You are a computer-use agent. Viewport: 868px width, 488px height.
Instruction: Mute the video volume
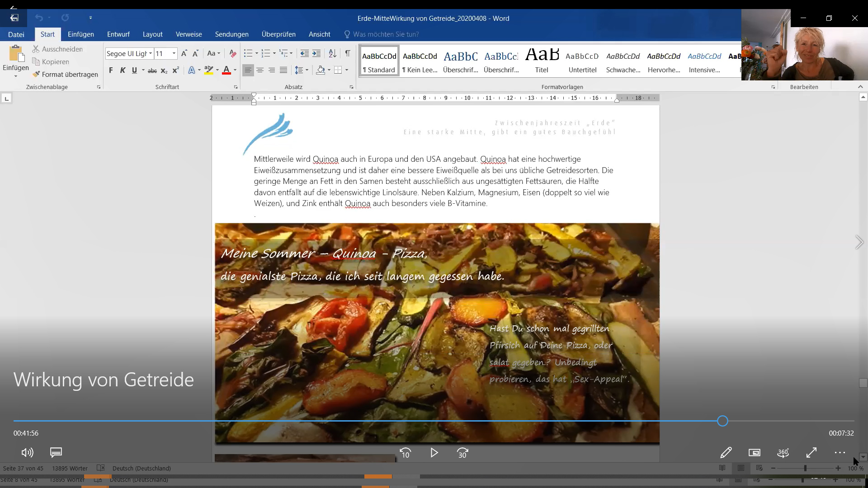point(27,452)
